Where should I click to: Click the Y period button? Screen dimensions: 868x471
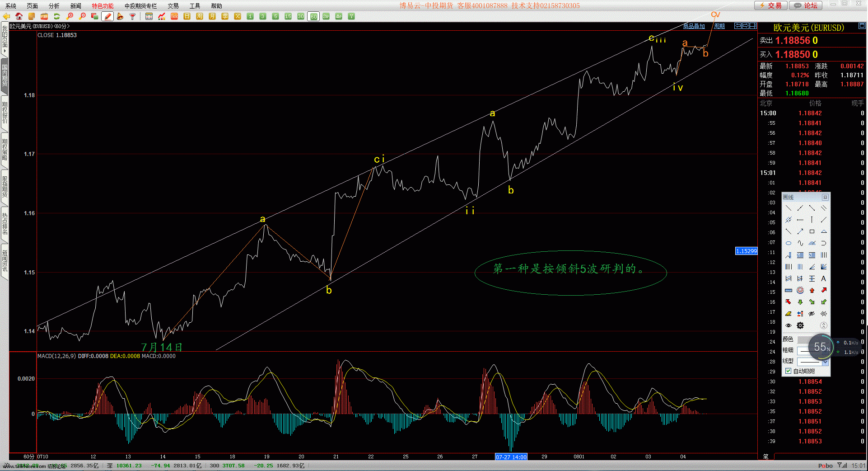pyautogui.click(x=351, y=16)
